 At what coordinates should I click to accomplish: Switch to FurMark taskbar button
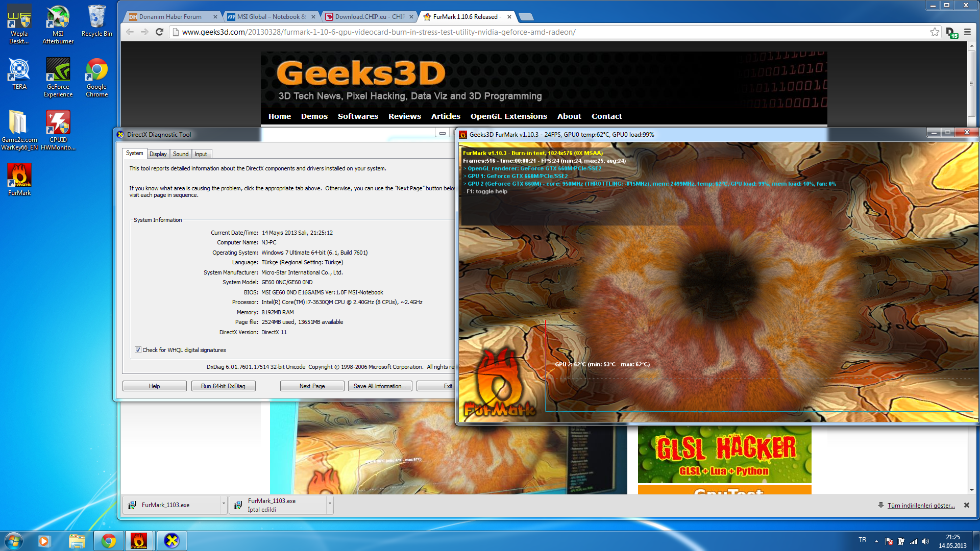click(139, 541)
